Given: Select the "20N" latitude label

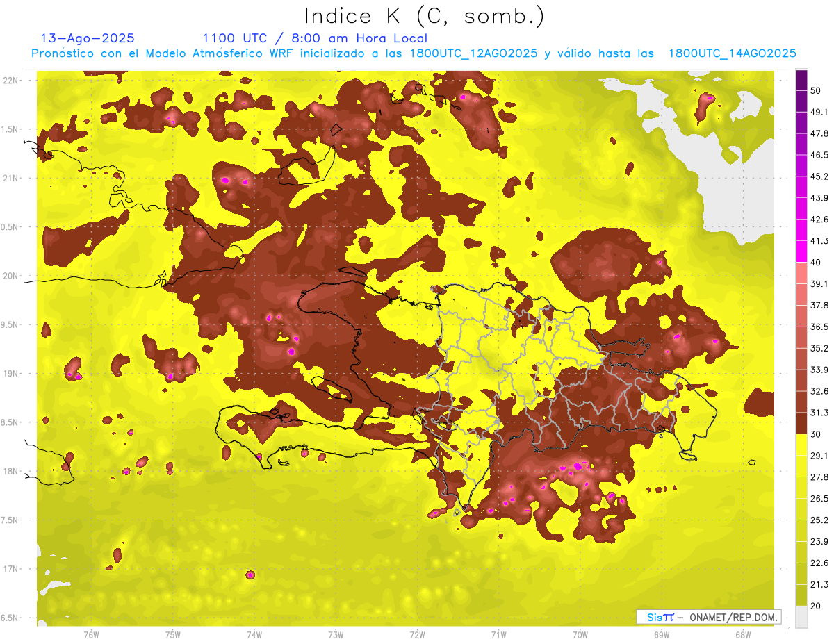Looking at the screenshot, I should pyautogui.click(x=10, y=276).
